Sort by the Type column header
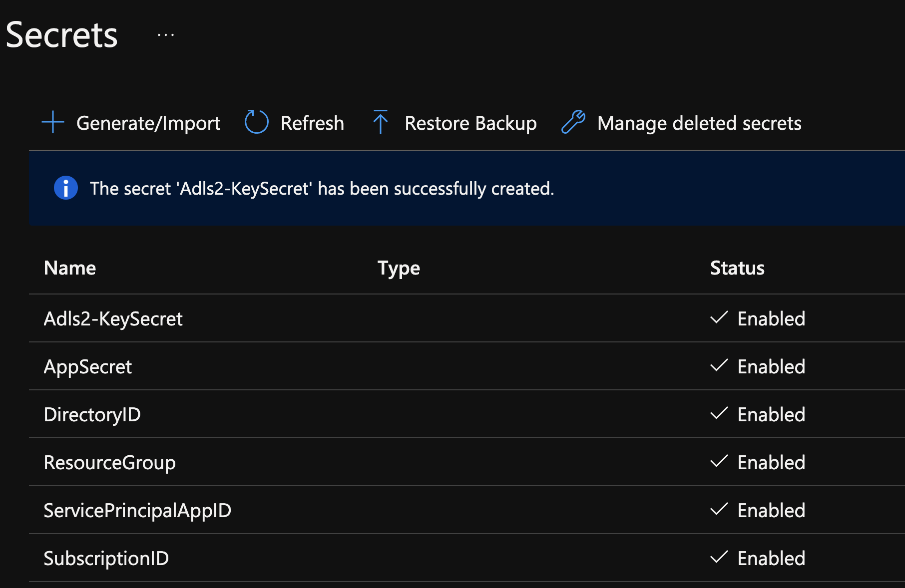Image resolution: width=905 pixels, height=588 pixels. pyautogui.click(x=399, y=268)
